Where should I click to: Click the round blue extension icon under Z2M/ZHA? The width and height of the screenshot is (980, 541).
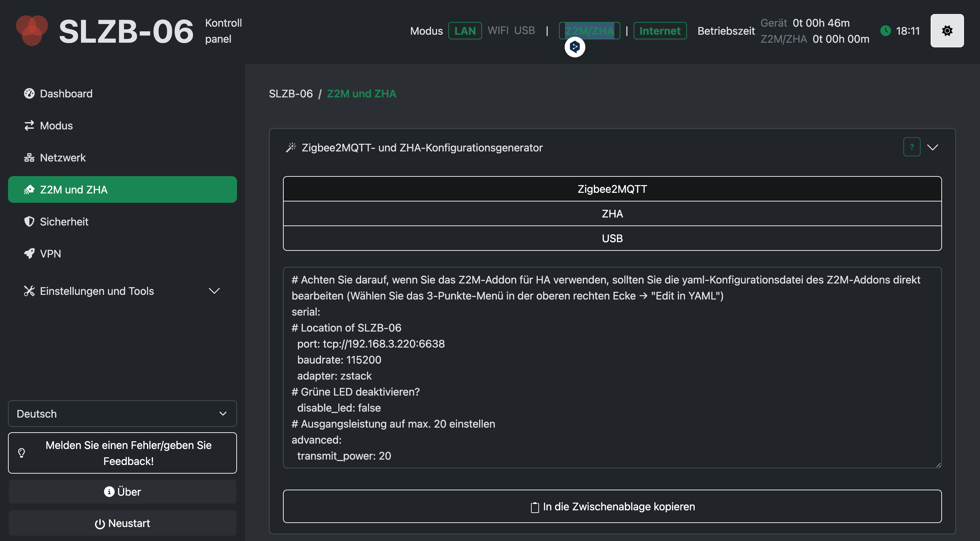[574, 47]
